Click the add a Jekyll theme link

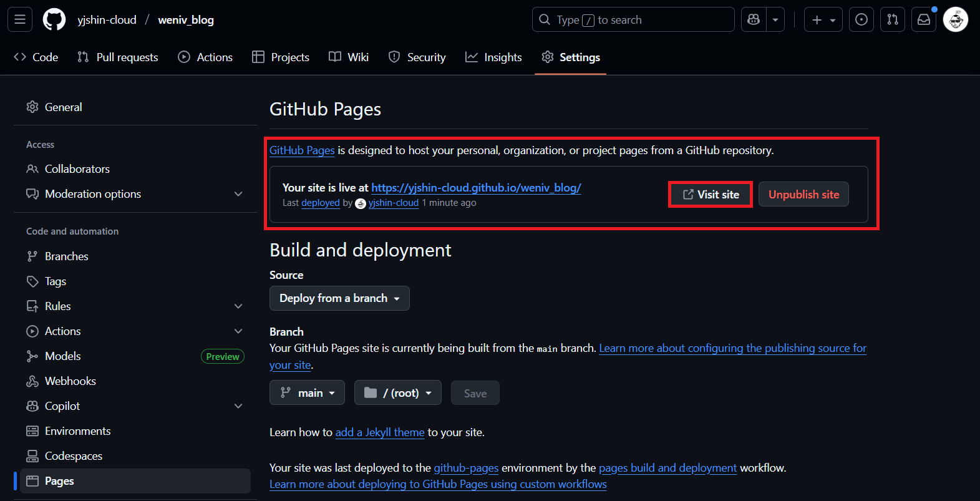380,432
